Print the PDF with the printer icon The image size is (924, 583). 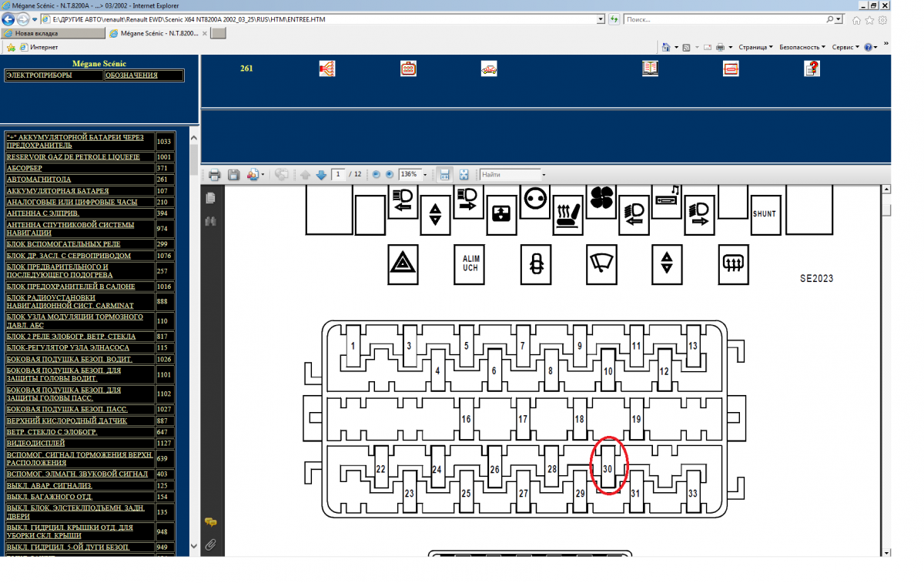[x=215, y=175]
